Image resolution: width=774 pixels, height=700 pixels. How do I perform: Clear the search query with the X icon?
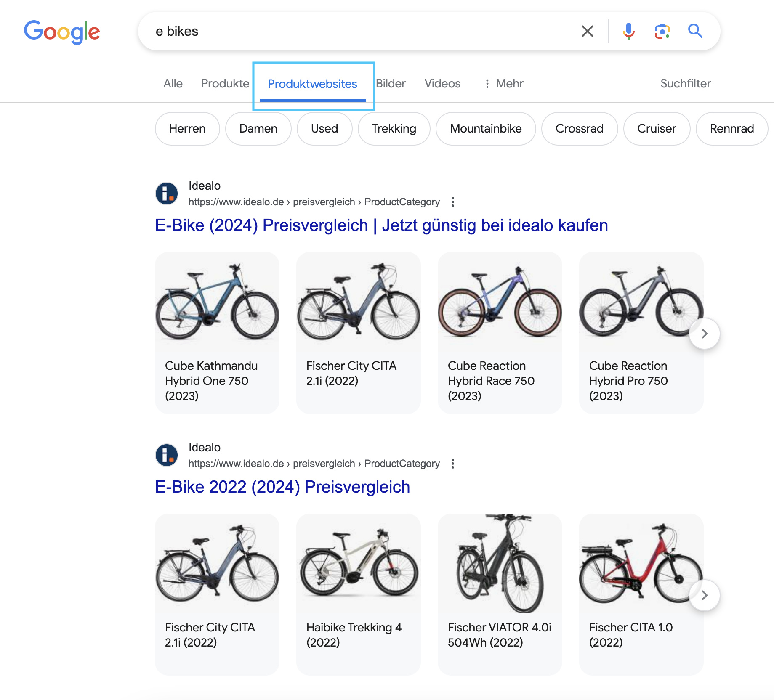coord(587,31)
